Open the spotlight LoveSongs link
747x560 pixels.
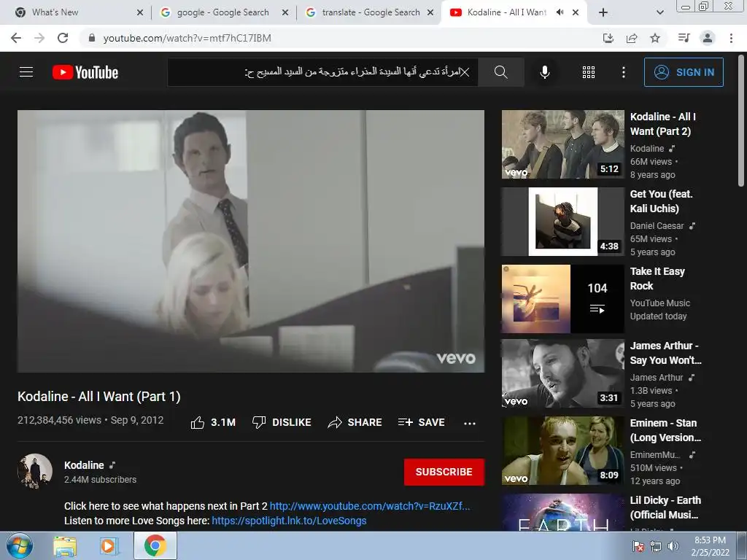click(x=289, y=521)
